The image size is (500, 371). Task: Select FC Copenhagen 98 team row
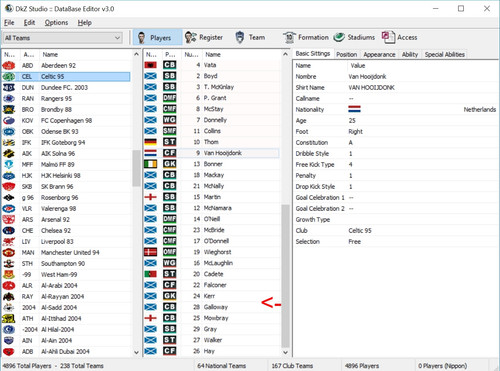pyautogui.click(x=66, y=121)
